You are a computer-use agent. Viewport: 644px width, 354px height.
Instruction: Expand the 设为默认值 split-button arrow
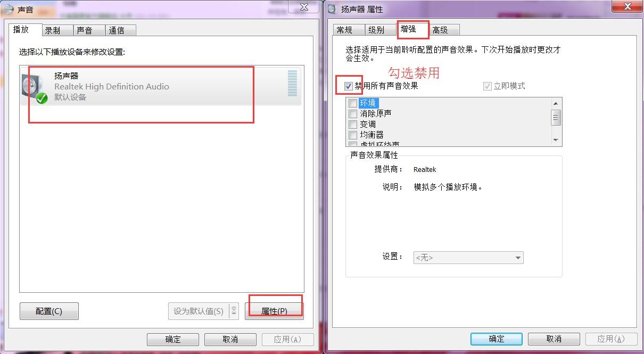coord(234,311)
